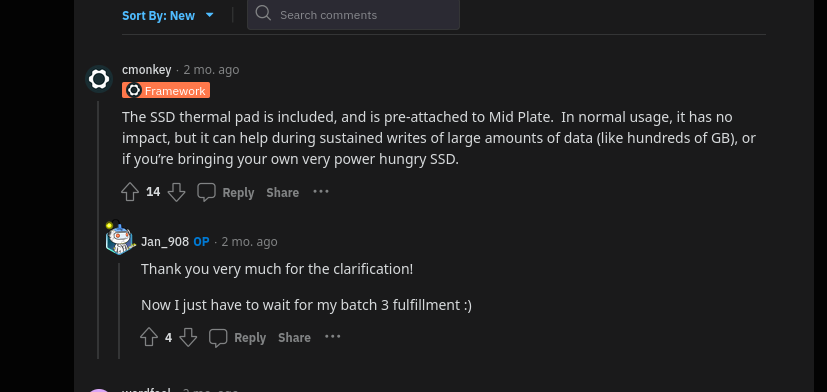Open more options on cmonkey's comment
This screenshot has height=392, width=827.
coord(321,192)
